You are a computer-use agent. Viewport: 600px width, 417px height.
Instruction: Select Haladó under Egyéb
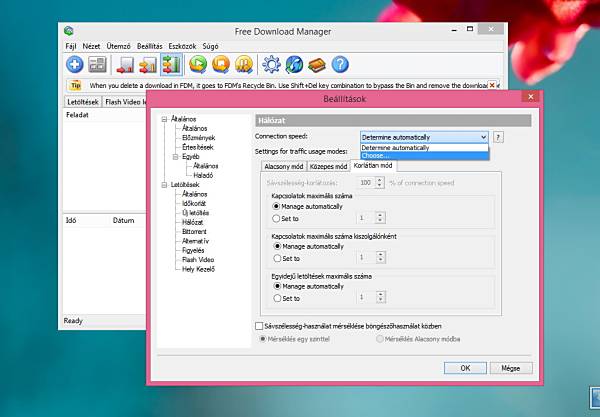pos(203,175)
